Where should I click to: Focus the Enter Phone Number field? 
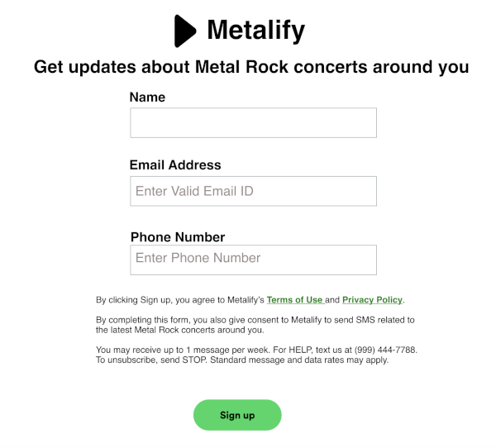[253, 260]
